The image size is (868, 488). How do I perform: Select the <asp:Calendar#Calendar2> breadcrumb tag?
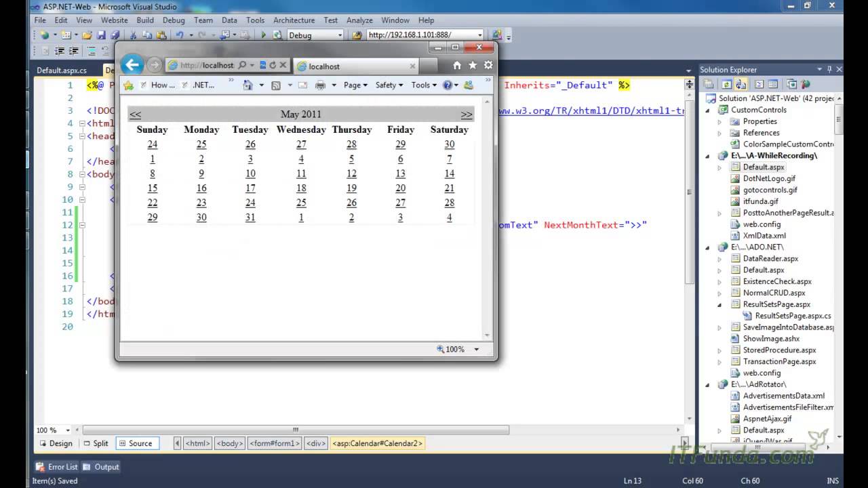pyautogui.click(x=378, y=443)
